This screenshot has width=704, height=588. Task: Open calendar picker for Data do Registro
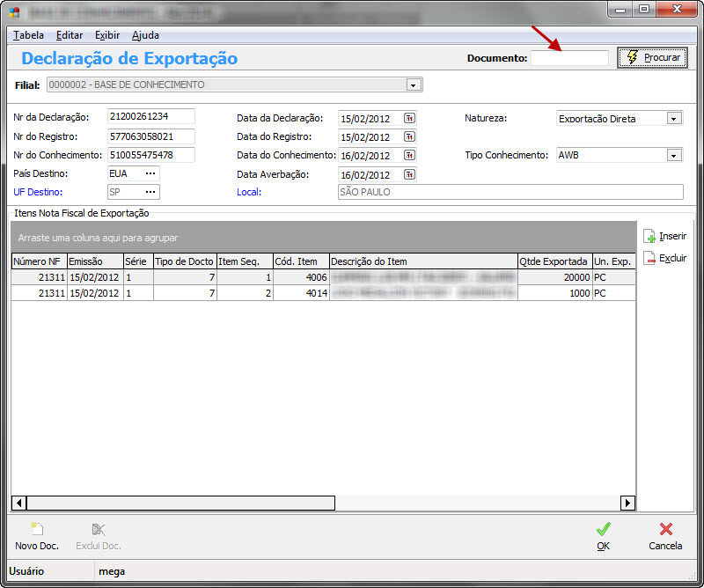click(409, 137)
